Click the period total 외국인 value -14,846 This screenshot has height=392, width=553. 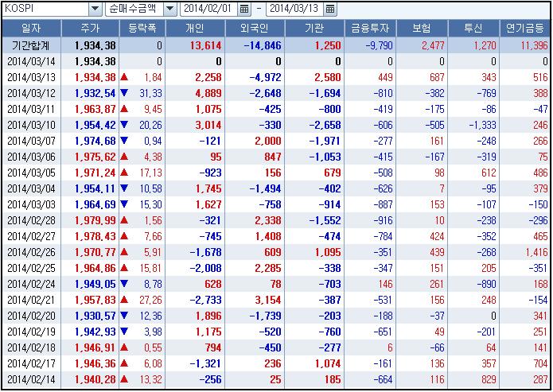point(261,45)
